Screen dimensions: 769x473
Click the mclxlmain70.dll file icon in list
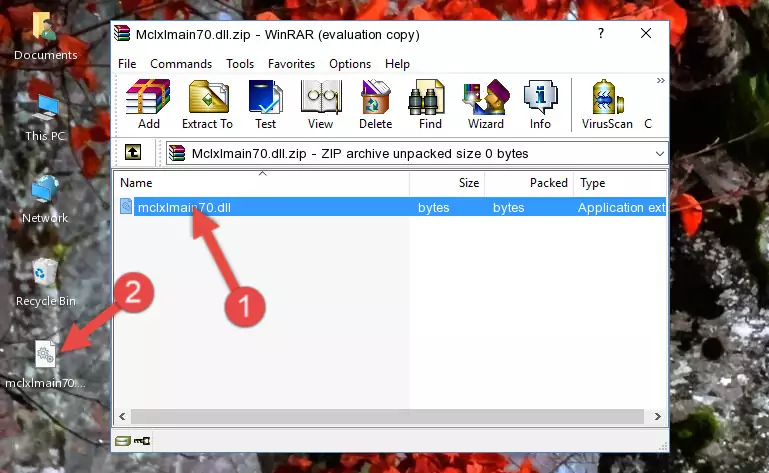click(126, 207)
